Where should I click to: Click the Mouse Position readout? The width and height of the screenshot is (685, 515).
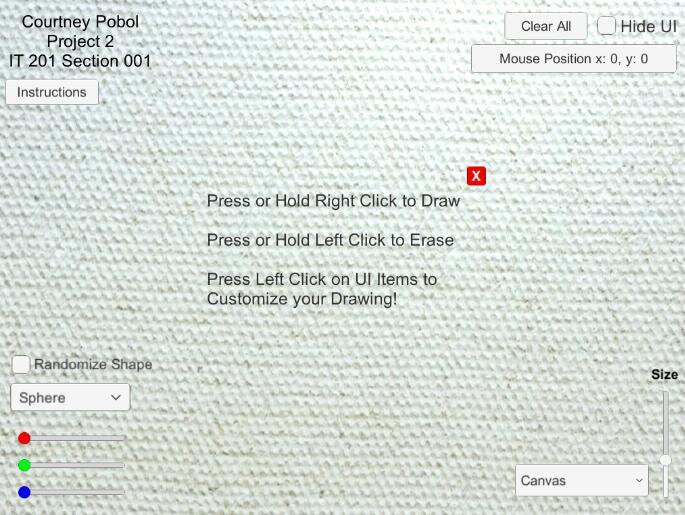(x=574, y=59)
